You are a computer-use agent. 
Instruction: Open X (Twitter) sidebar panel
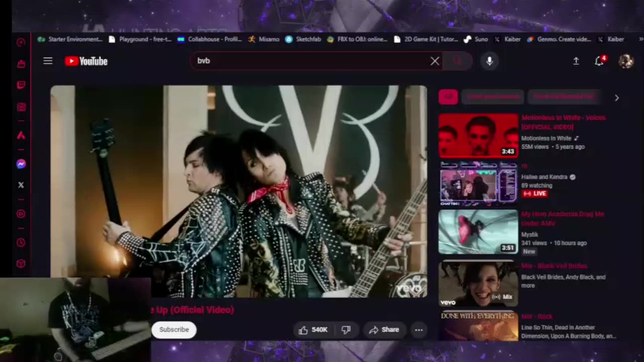[x=21, y=185]
